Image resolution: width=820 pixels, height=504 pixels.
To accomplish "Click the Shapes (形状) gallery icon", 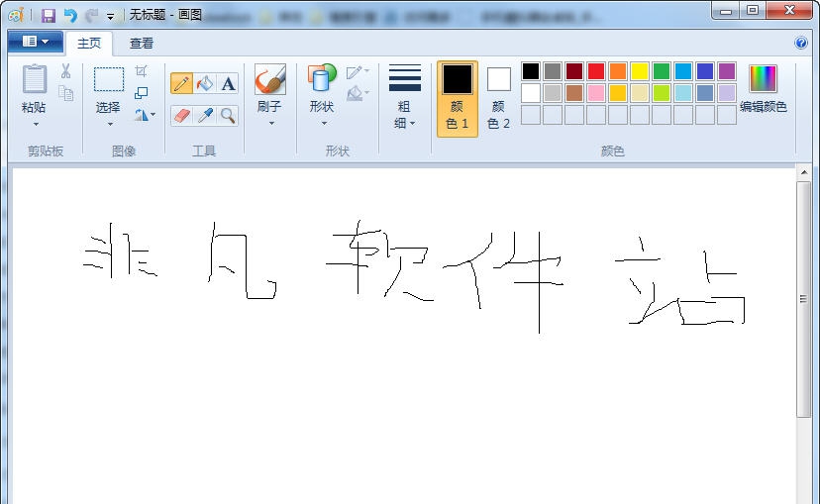I will (322, 78).
